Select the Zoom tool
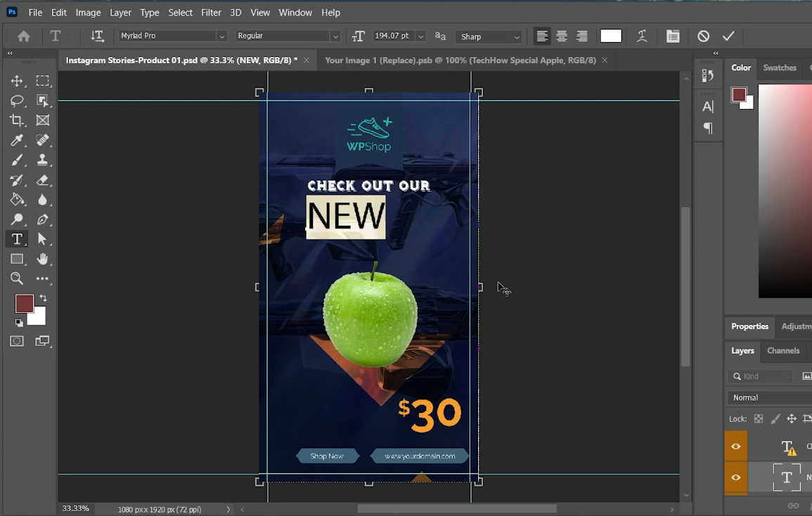 point(17,278)
